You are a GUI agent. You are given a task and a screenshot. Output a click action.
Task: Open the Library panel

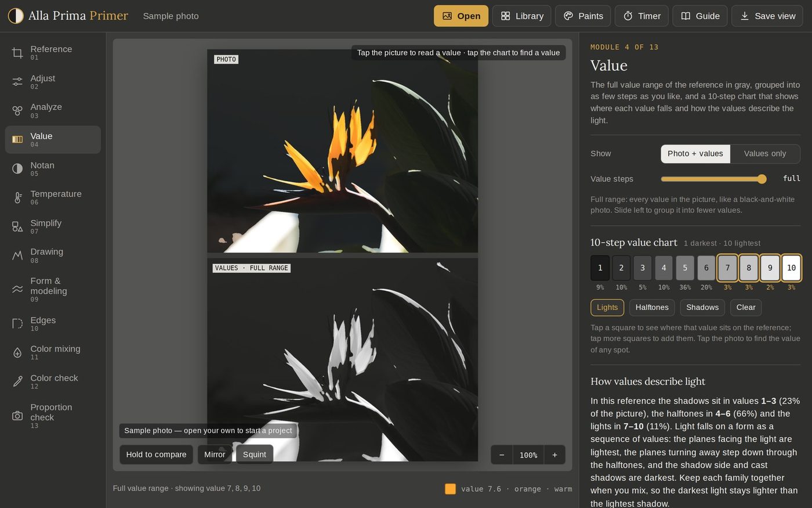click(x=522, y=16)
